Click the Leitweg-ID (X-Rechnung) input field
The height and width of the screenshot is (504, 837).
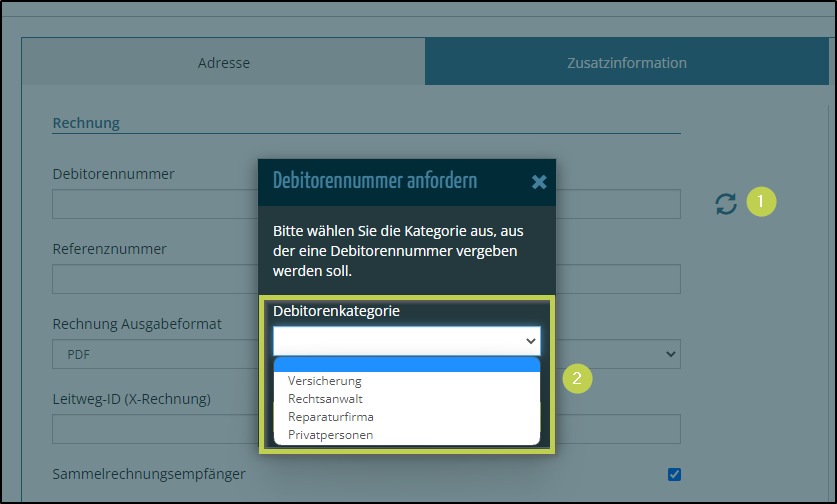(150, 429)
